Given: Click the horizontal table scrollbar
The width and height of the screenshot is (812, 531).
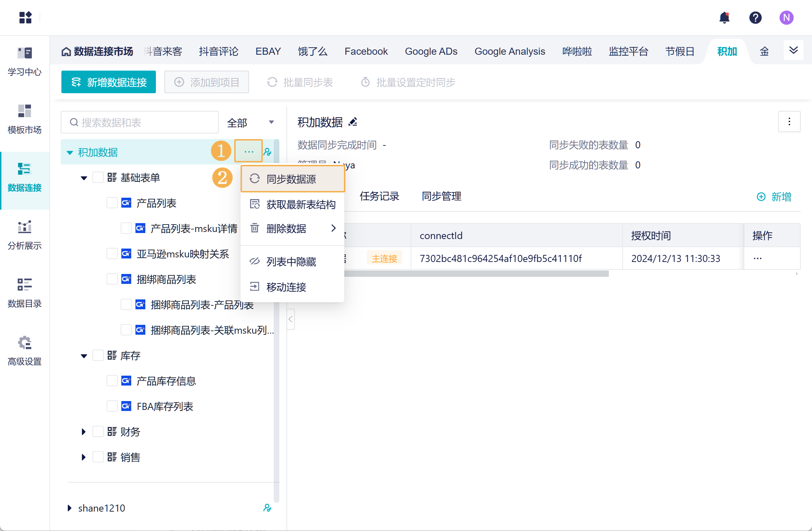Looking at the screenshot, I should pos(476,274).
